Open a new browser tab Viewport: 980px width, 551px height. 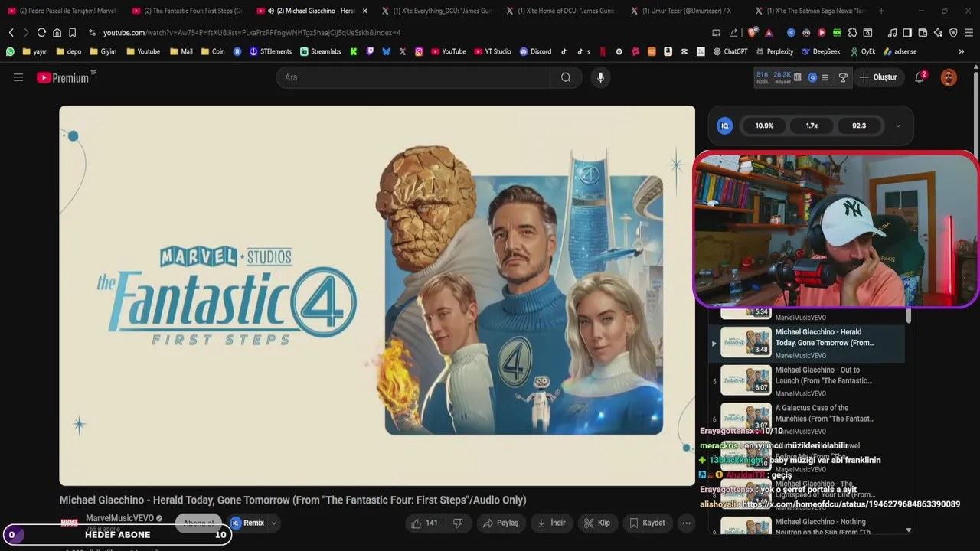tap(881, 11)
